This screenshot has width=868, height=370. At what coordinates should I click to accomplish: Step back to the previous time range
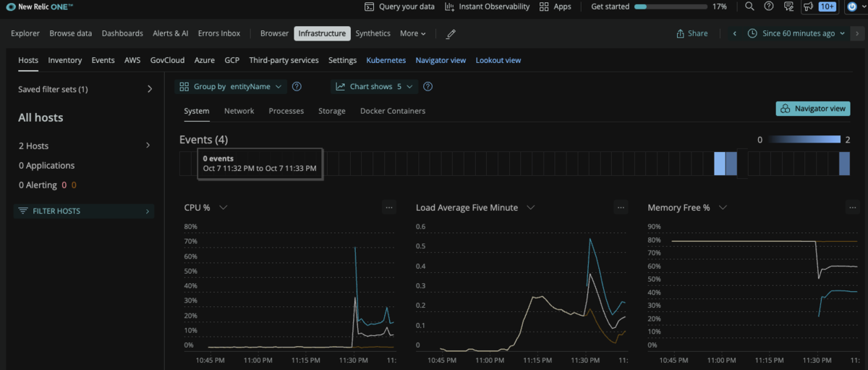click(x=735, y=33)
